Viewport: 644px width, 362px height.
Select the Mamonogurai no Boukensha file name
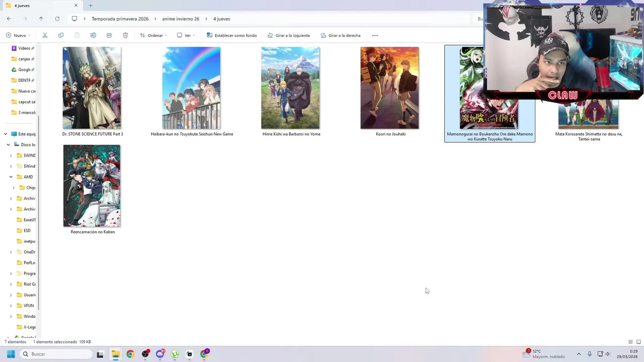(x=490, y=136)
